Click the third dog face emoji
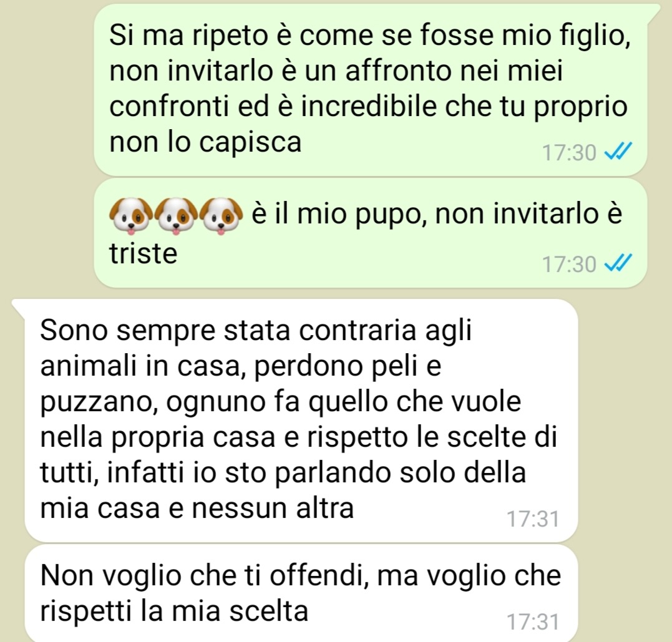Viewport: 672px width, 642px height. pyautogui.click(x=221, y=216)
